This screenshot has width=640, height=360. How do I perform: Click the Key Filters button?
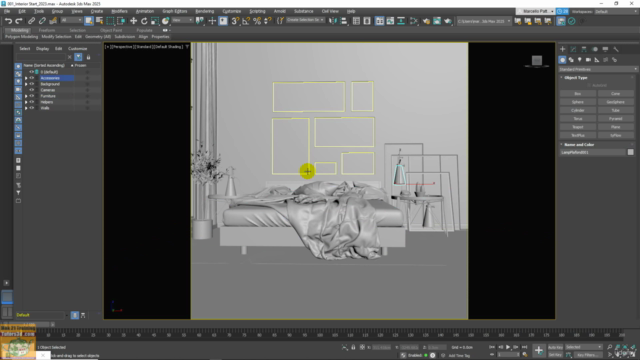pos(588,355)
